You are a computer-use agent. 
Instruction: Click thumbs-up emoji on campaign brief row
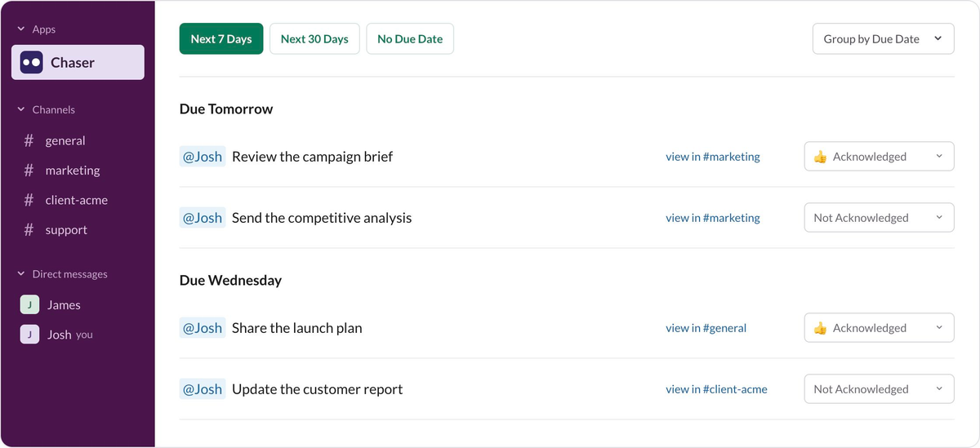tap(821, 157)
